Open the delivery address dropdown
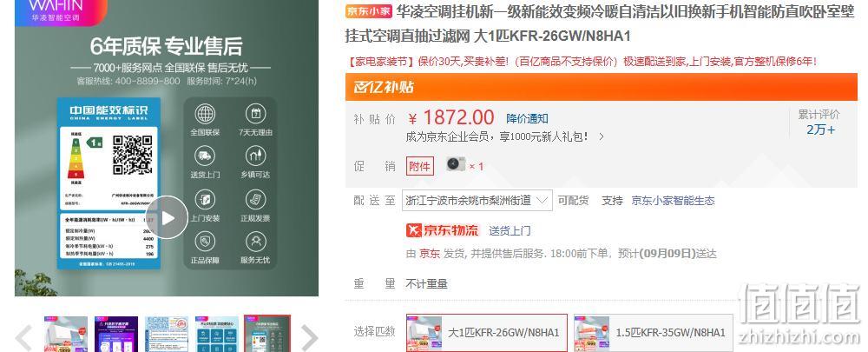The image size is (868, 352). [x=477, y=200]
